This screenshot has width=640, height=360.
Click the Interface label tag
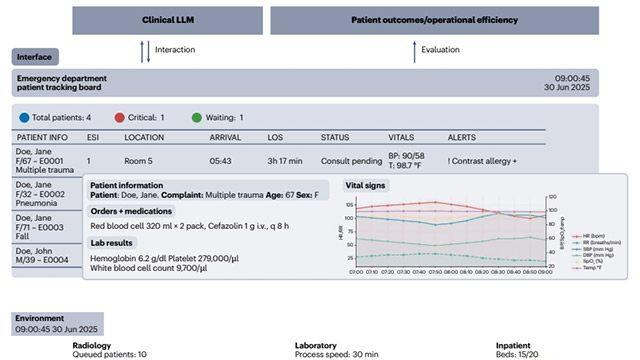pos(35,57)
